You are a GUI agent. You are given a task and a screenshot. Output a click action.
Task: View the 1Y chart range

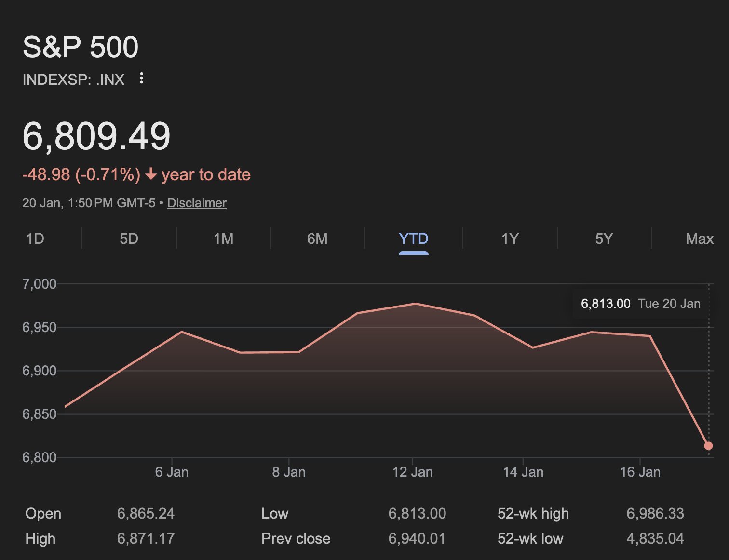pyautogui.click(x=510, y=239)
